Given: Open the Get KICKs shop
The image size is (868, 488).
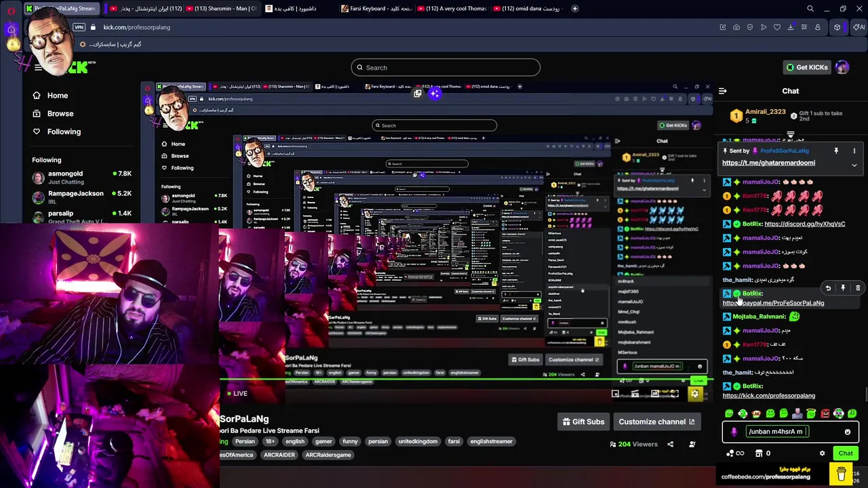Looking at the screenshot, I should coord(807,67).
